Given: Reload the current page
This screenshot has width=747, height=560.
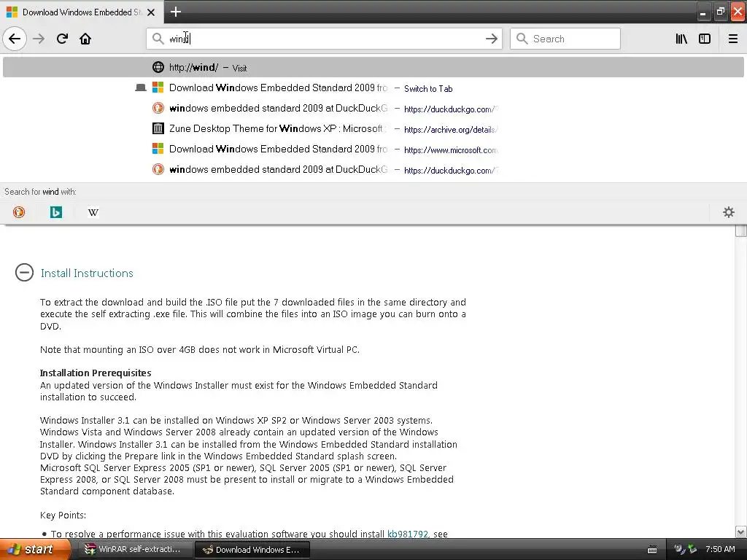Looking at the screenshot, I should (62, 39).
